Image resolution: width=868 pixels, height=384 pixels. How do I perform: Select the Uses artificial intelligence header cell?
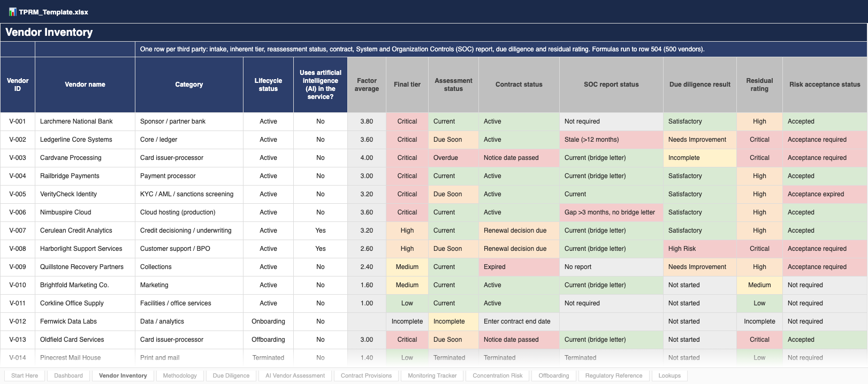[x=321, y=85]
